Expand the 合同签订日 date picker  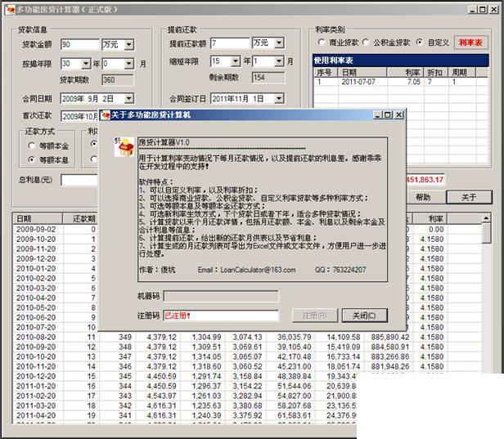(x=279, y=98)
